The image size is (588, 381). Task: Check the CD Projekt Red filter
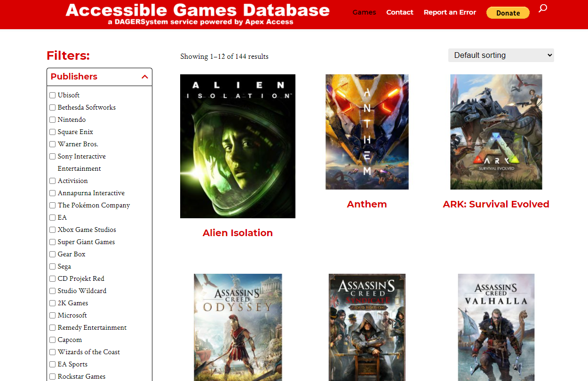[x=52, y=278]
